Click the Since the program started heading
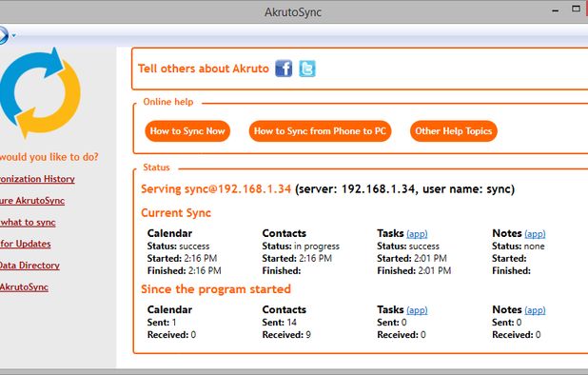The height and width of the screenshot is (375, 588). tap(216, 289)
